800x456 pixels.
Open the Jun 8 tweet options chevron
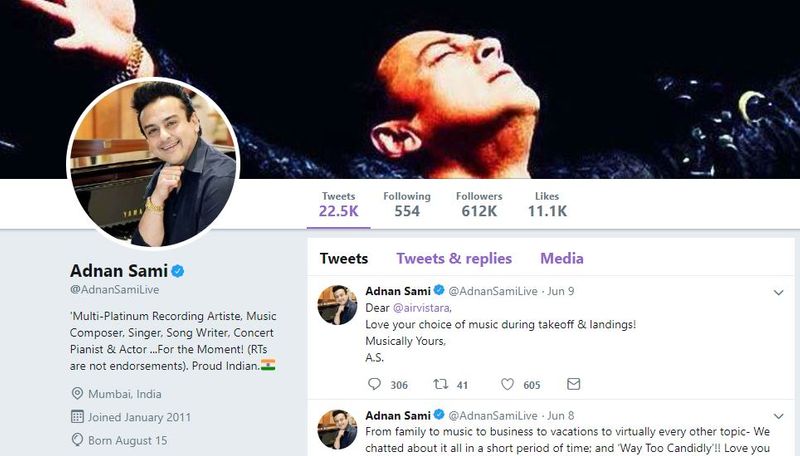point(778,415)
